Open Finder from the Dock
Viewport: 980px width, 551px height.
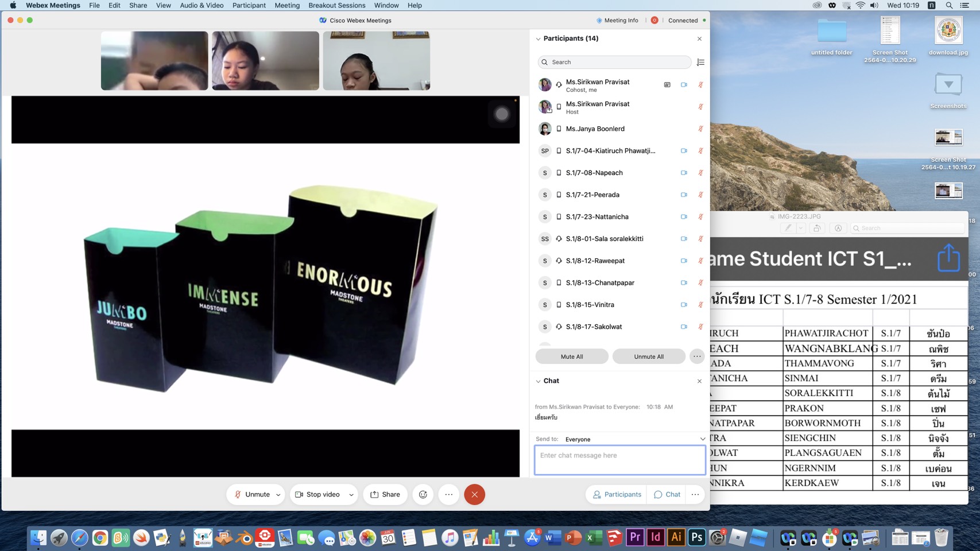tap(38, 538)
